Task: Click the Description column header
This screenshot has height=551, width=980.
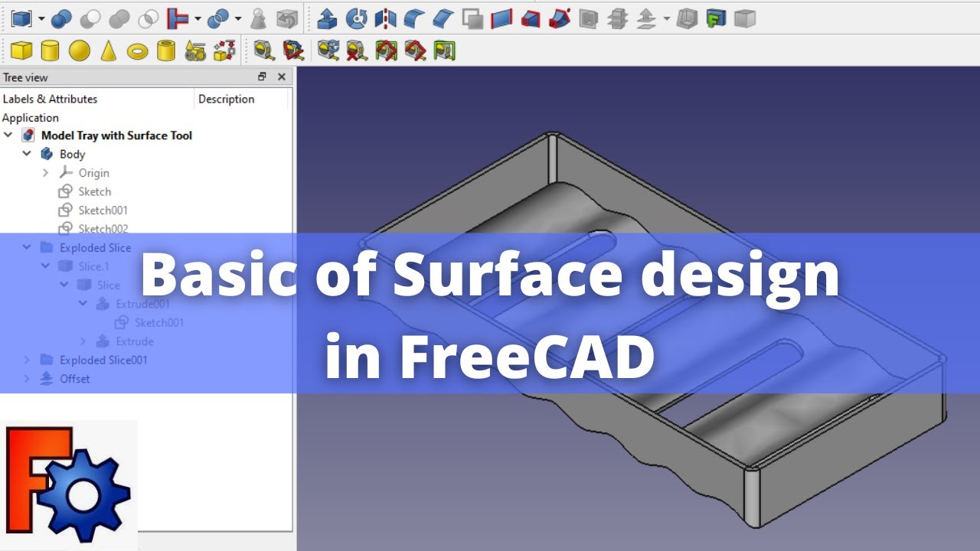Action: tap(226, 99)
